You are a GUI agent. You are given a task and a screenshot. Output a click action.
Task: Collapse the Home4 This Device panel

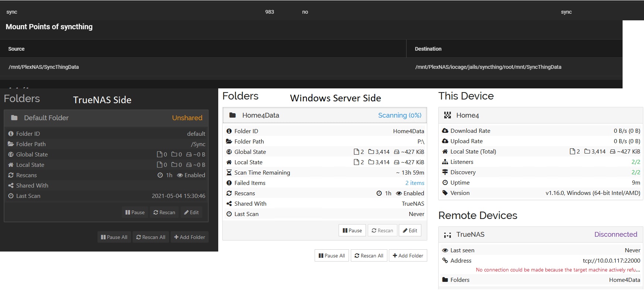540,115
